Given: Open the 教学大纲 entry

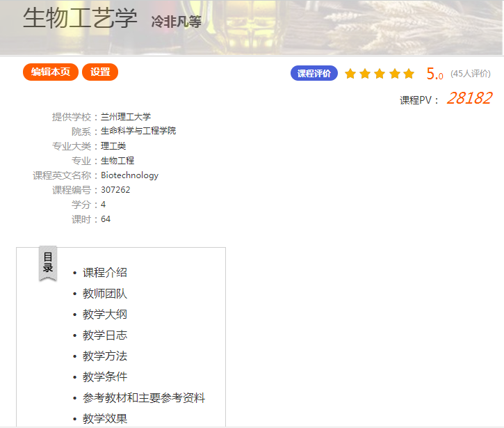Looking at the screenshot, I should pyautogui.click(x=105, y=315).
